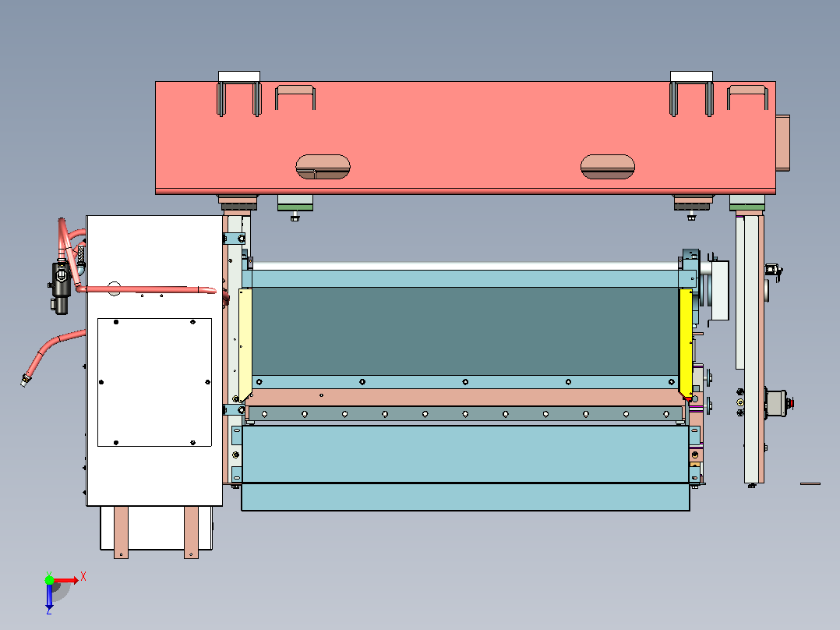Select the large light-blue front cover
This screenshot has height=630, width=840.
click(x=465, y=454)
